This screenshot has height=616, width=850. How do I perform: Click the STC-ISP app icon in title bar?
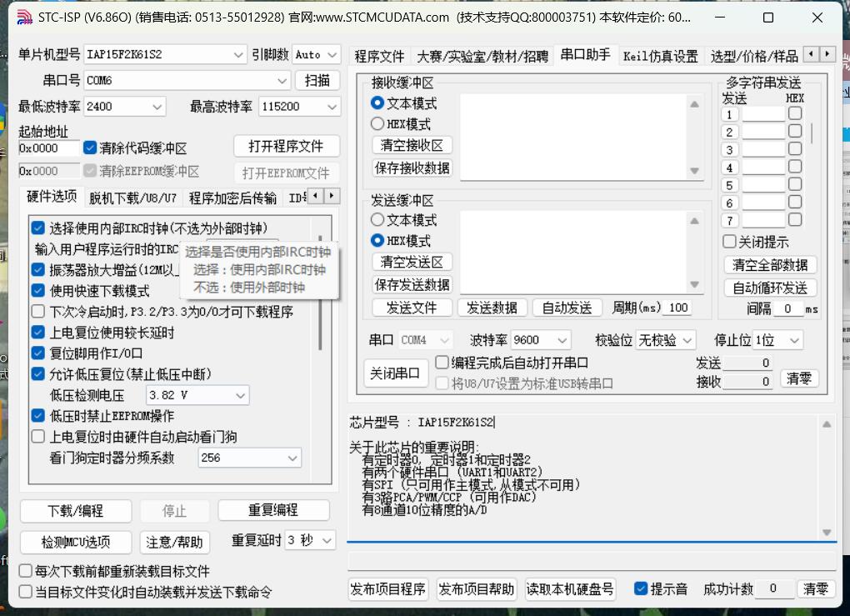(x=24, y=18)
